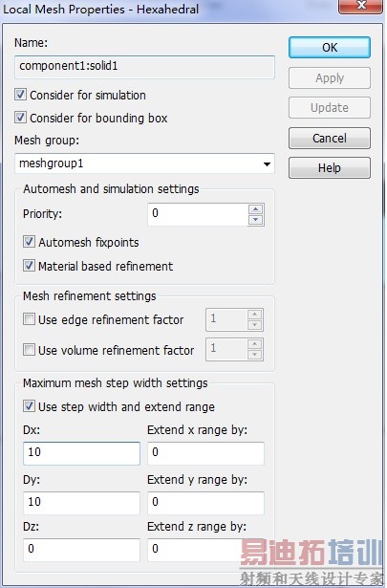Click the Cancel button

[x=330, y=138]
